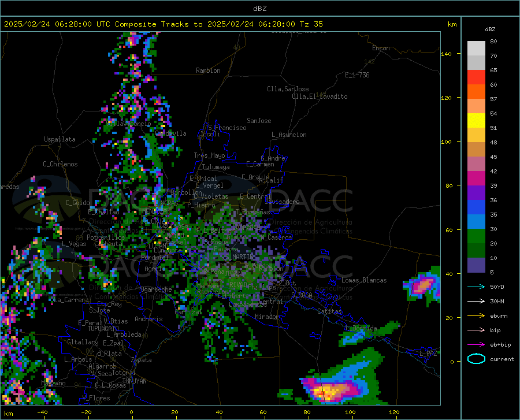Click the 120 tick on the horizontal axis
This screenshot has height=420, width=520.
[x=394, y=412]
